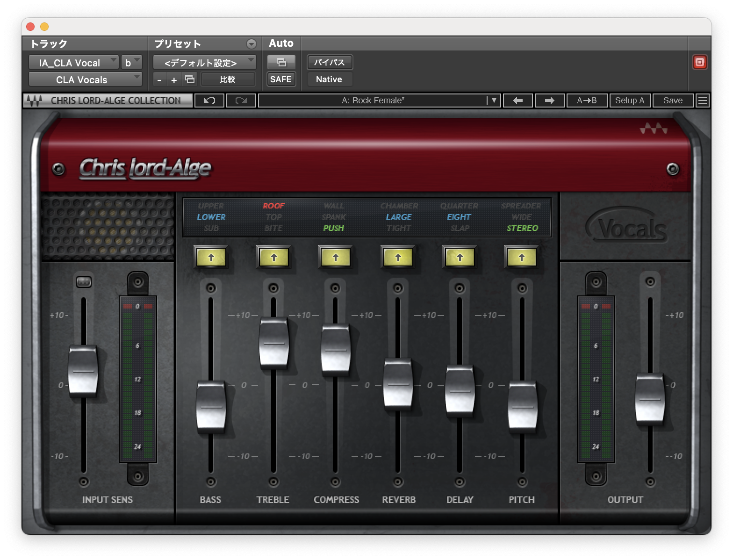
Task: Click the Pitch fader handle
Action: [522, 407]
